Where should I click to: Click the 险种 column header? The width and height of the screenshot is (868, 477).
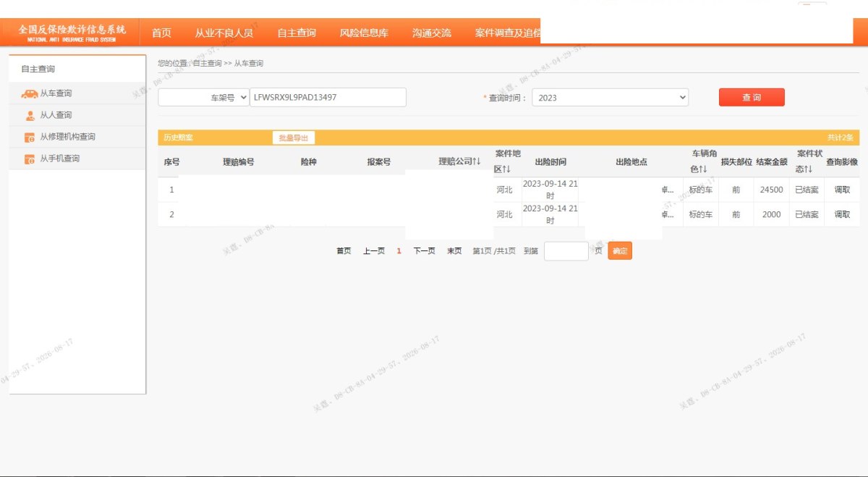click(x=308, y=162)
